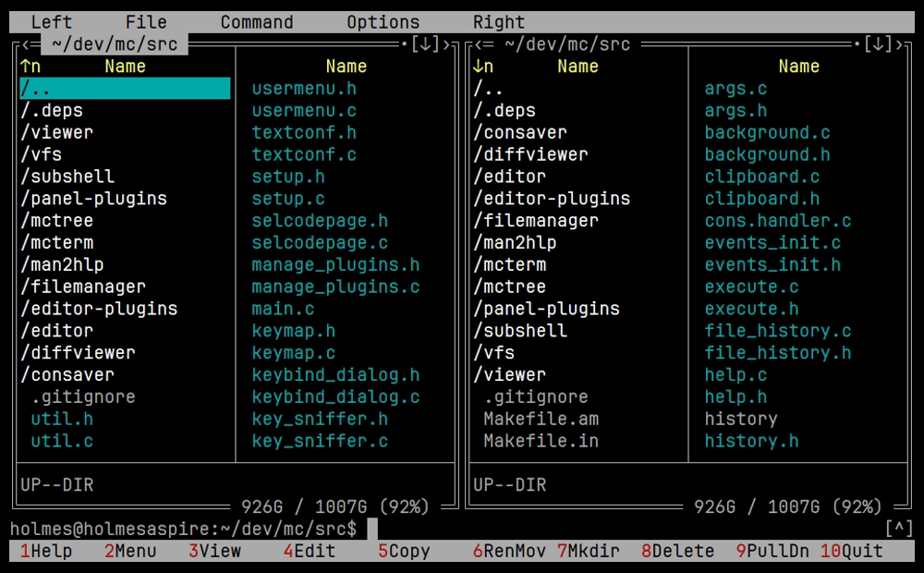Select args.c file
The image size is (924, 573).
[736, 89]
